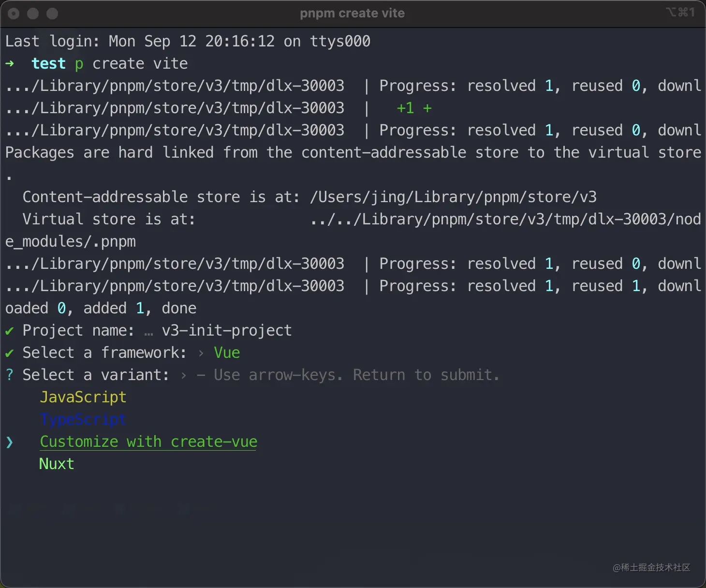Viewport: 706px width, 588px height.
Task: Click the ❯ selection pointer beside Customize
Action: click(x=10, y=442)
